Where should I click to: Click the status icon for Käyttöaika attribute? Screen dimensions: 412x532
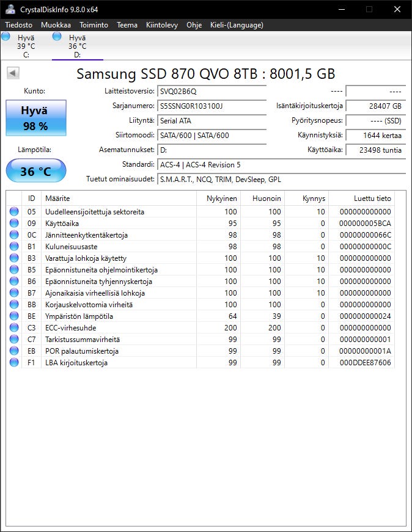click(x=14, y=224)
